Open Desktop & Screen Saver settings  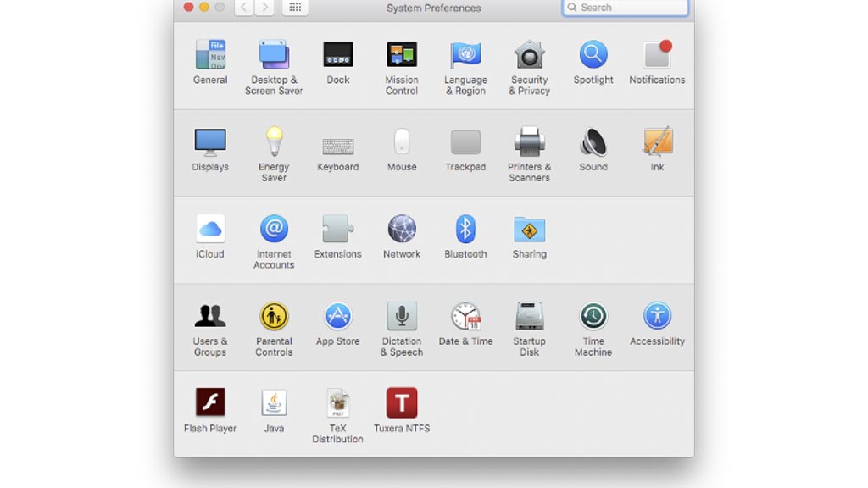coord(274,55)
